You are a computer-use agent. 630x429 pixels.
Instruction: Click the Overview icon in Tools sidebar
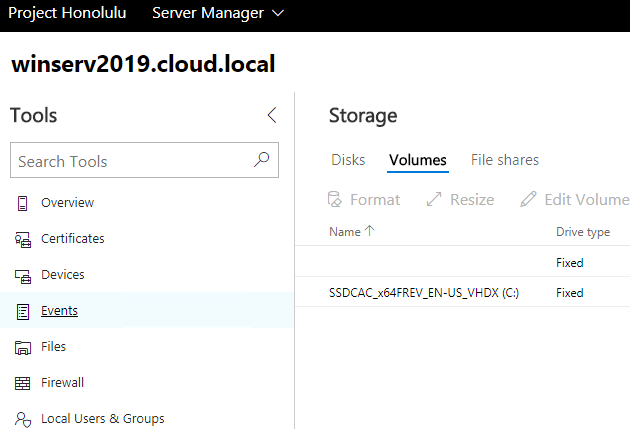pyautogui.click(x=23, y=203)
